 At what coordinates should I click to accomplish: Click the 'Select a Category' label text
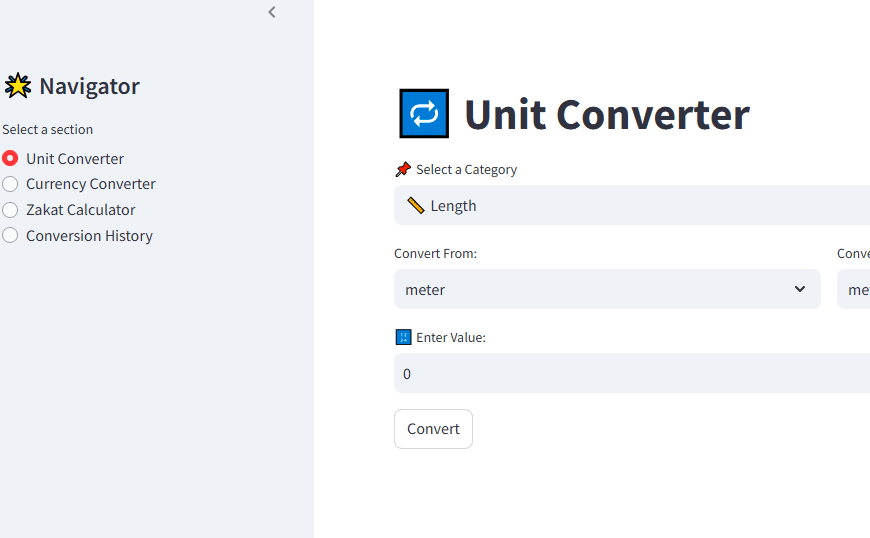pos(467,170)
